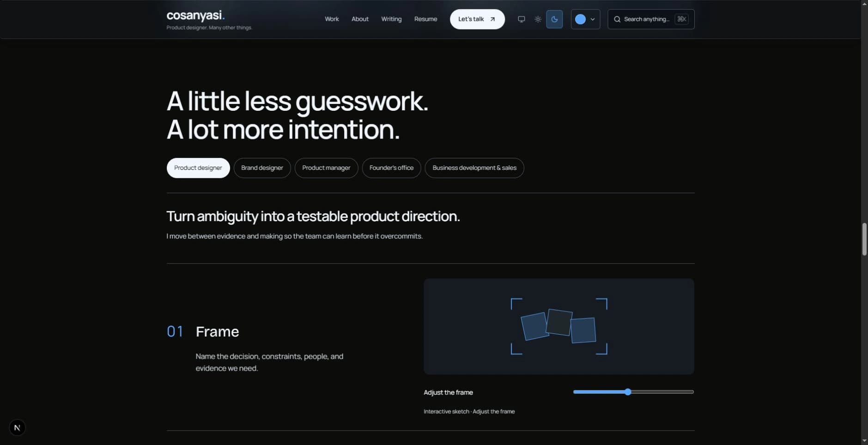Open the Writing nav link
This screenshot has width=868, height=445.
[391, 19]
